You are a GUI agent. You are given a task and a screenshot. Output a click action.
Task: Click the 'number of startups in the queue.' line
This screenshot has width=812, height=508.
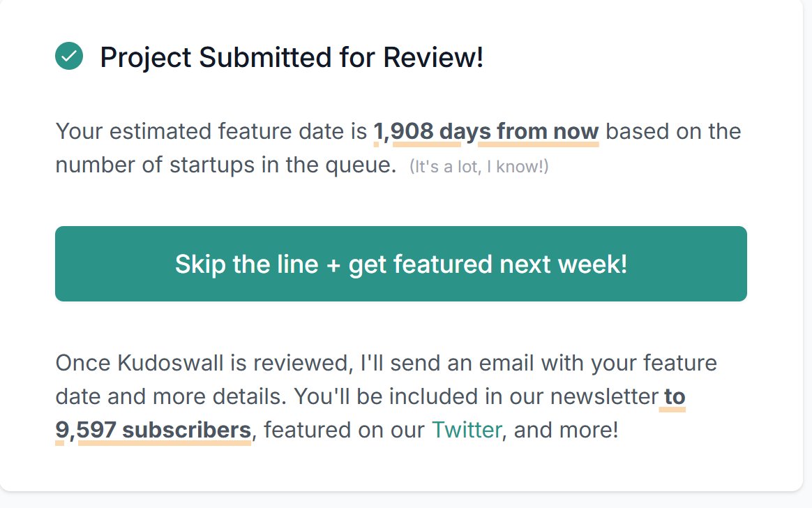(226, 165)
